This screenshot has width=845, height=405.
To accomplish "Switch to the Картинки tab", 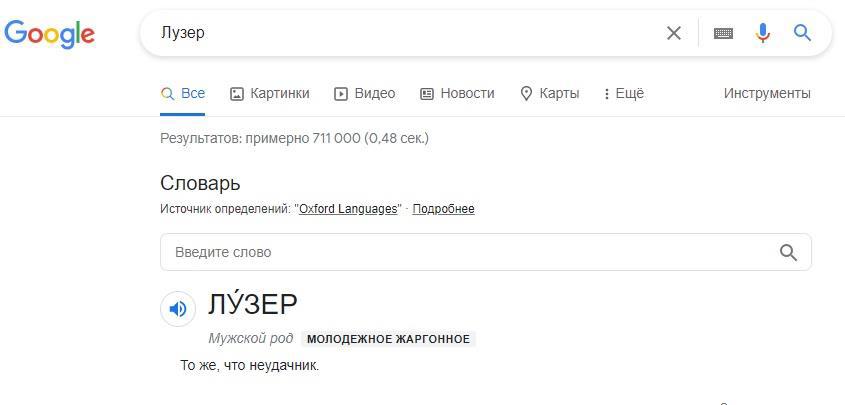I will pyautogui.click(x=269, y=93).
